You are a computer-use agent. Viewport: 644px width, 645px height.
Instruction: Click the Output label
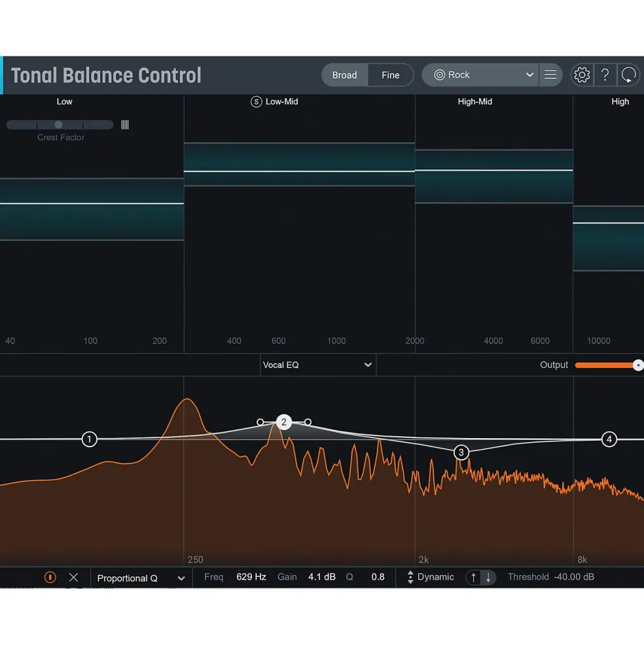click(x=554, y=365)
